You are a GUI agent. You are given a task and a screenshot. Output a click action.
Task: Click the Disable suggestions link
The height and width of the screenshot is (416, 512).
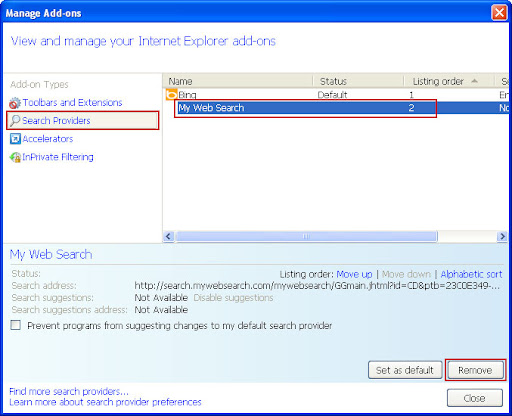point(233,298)
